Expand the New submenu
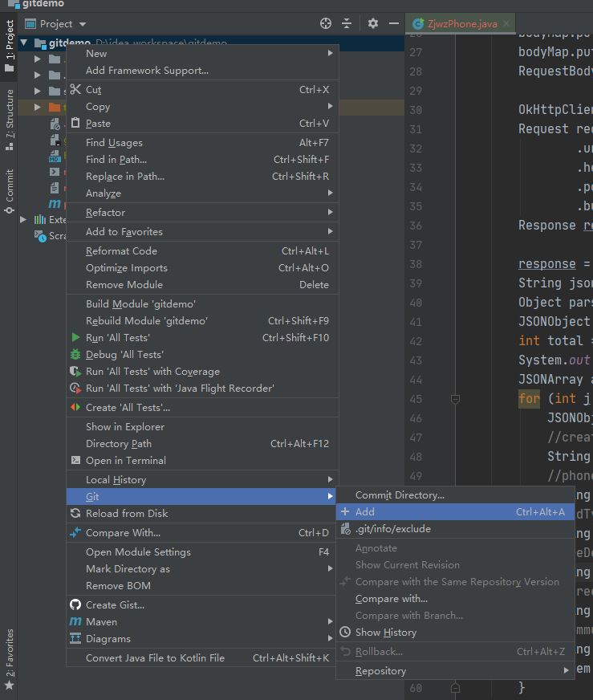This screenshot has height=700, width=593. pos(202,54)
